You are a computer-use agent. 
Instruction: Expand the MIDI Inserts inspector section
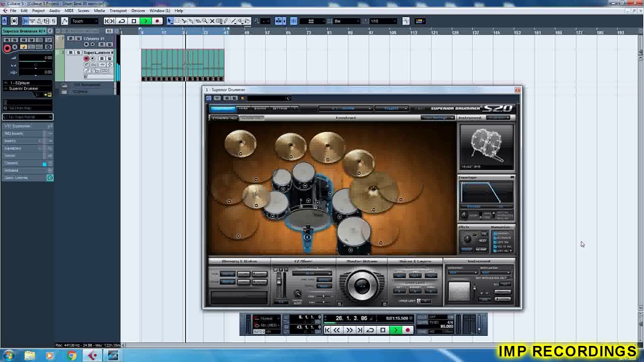27,134
